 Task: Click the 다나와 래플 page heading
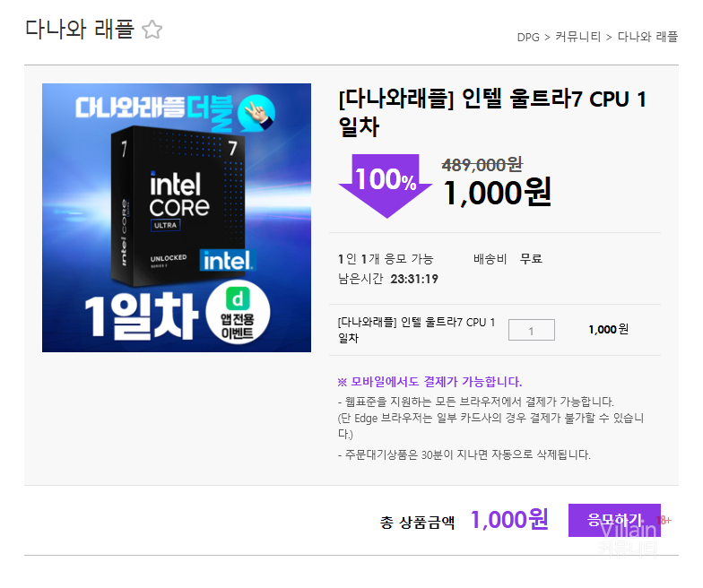(x=79, y=30)
